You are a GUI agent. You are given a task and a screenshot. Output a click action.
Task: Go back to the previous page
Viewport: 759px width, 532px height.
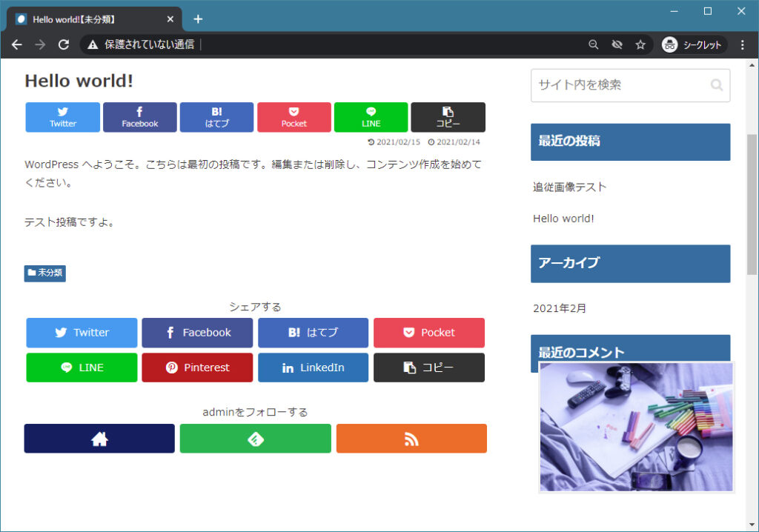pyautogui.click(x=17, y=45)
